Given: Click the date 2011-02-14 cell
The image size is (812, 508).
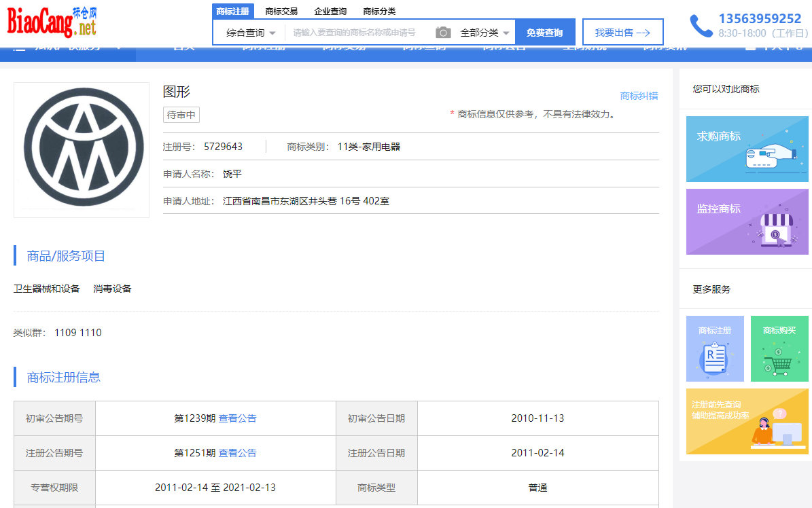Looking at the screenshot, I should pyautogui.click(x=537, y=453).
